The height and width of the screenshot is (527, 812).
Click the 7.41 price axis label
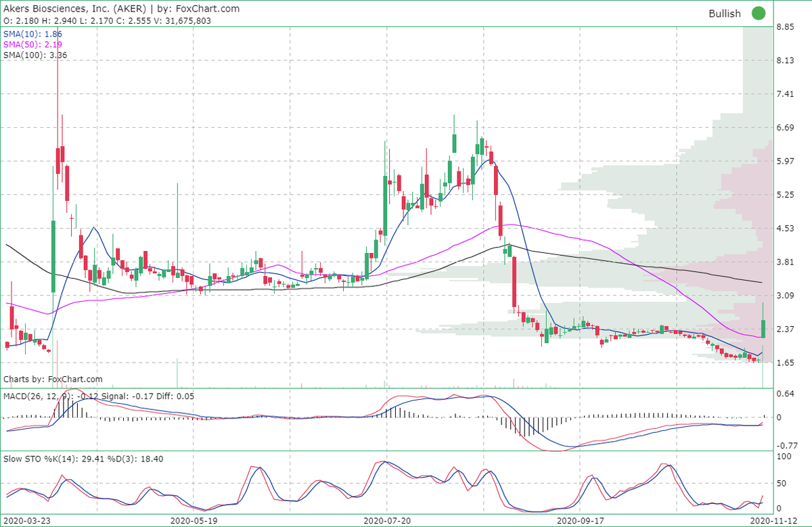(785, 94)
